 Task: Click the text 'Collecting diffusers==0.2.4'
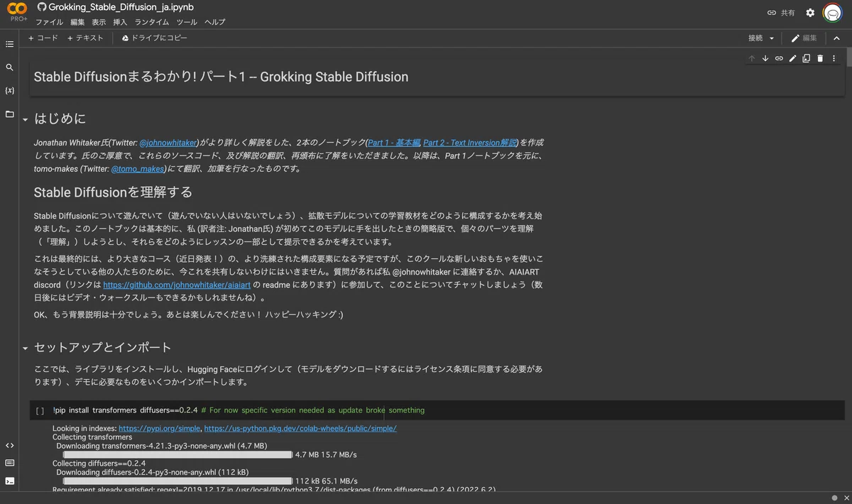click(x=99, y=463)
